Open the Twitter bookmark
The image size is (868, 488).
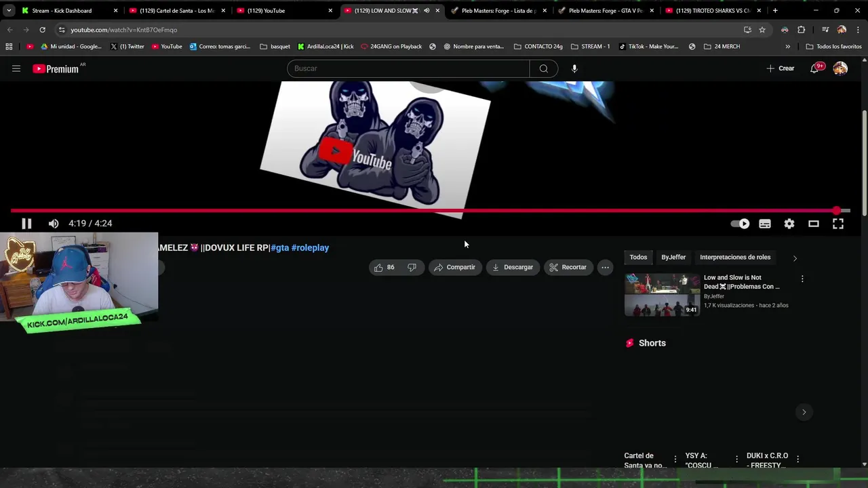coord(127,47)
